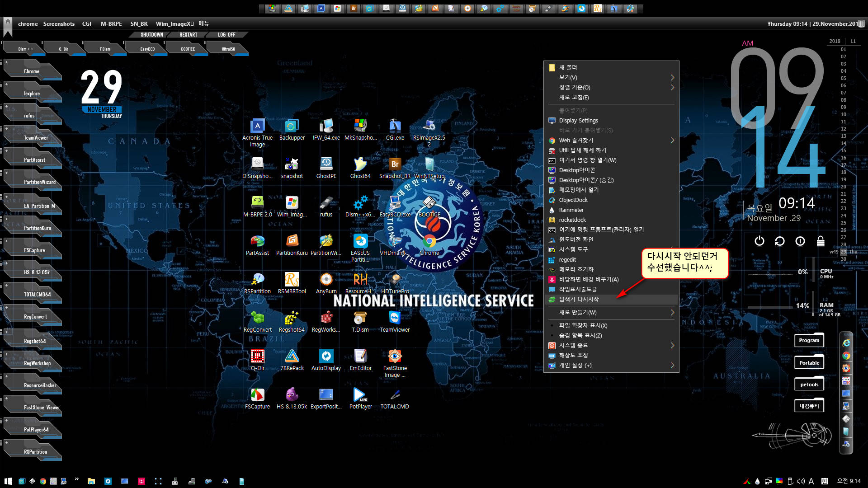This screenshot has height=488, width=868.
Task: Open EmEditor desktop icon
Action: (x=360, y=360)
